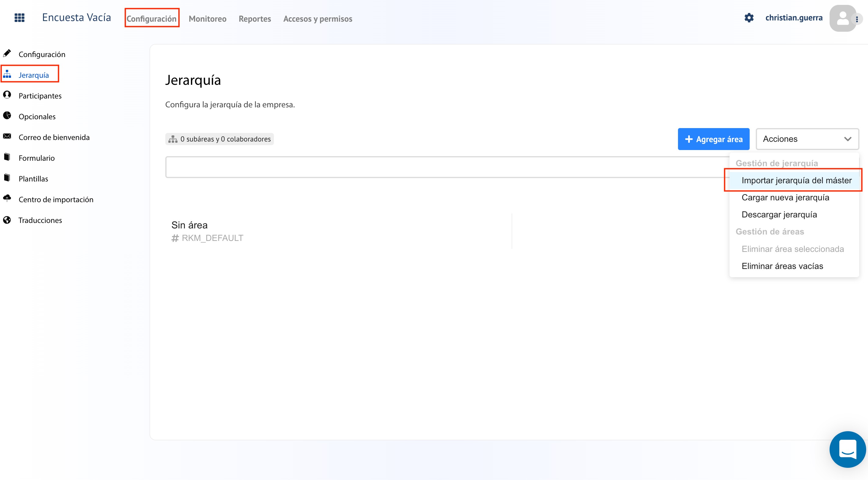Click the Formulario book icon

[7, 157]
